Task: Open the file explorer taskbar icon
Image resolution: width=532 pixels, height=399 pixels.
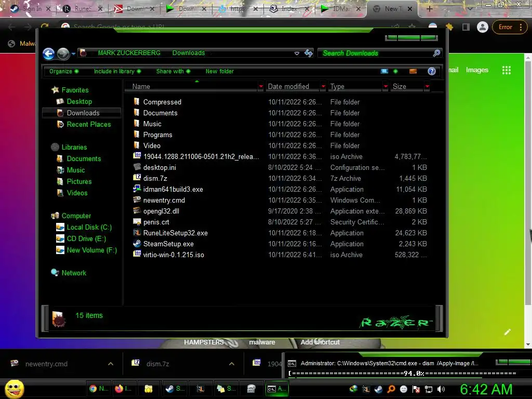Action: coord(148,389)
